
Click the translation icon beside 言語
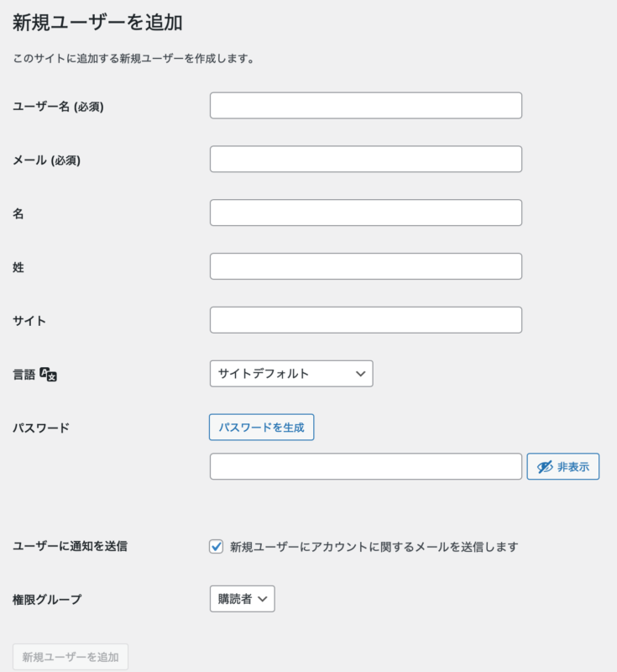(49, 374)
